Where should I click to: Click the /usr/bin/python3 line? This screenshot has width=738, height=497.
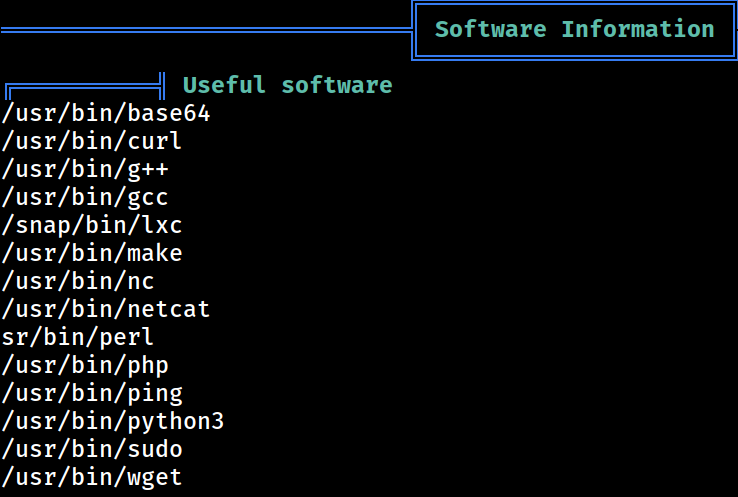[x=113, y=422]
